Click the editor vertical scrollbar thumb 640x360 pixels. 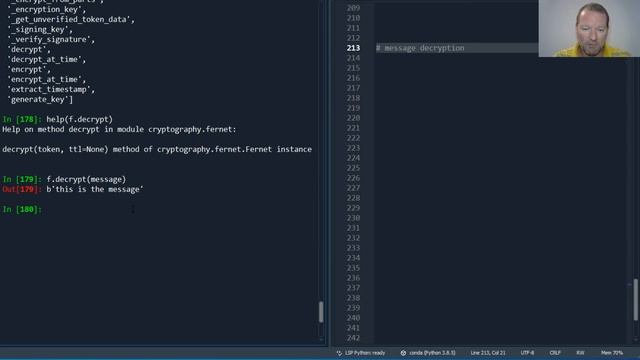point(636,300)
